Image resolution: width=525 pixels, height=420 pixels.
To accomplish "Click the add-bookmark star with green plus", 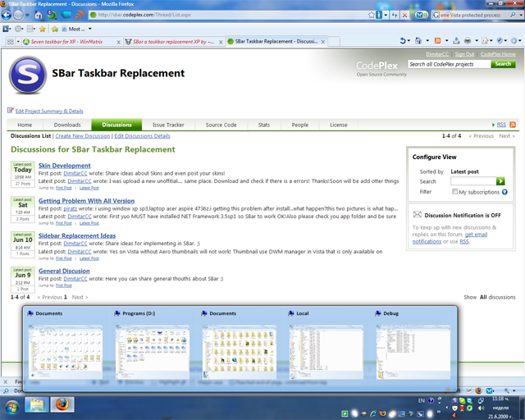I will pos(55,30).
